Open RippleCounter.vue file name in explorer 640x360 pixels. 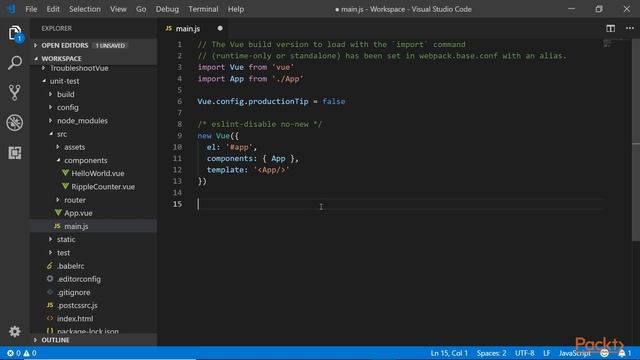tap(103, 187)
